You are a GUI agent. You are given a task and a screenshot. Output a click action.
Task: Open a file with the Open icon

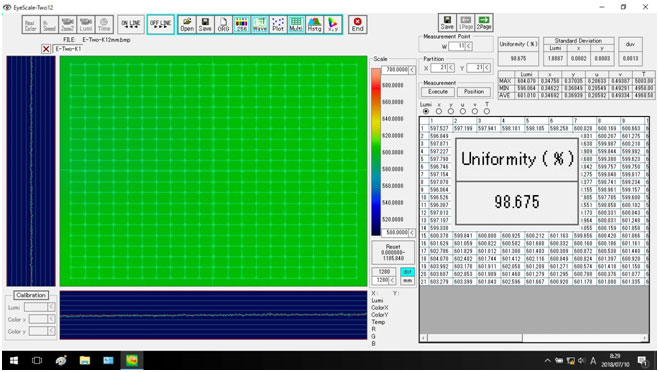(x=187, y=24)
